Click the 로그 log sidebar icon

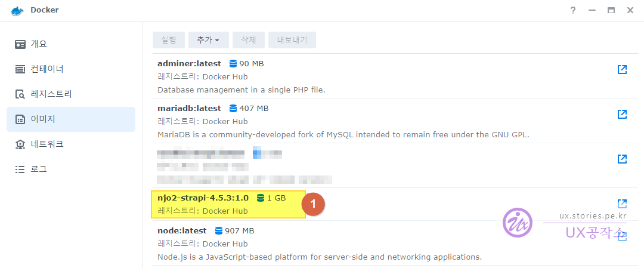[x=20, y=170]
